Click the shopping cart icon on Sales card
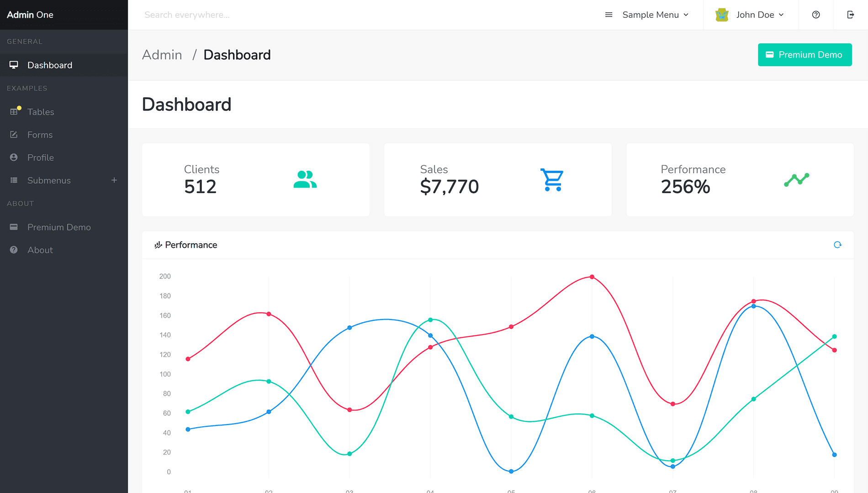Image resolution: width=868 pixels, height=493 pixels. click(x=552, y=180)
